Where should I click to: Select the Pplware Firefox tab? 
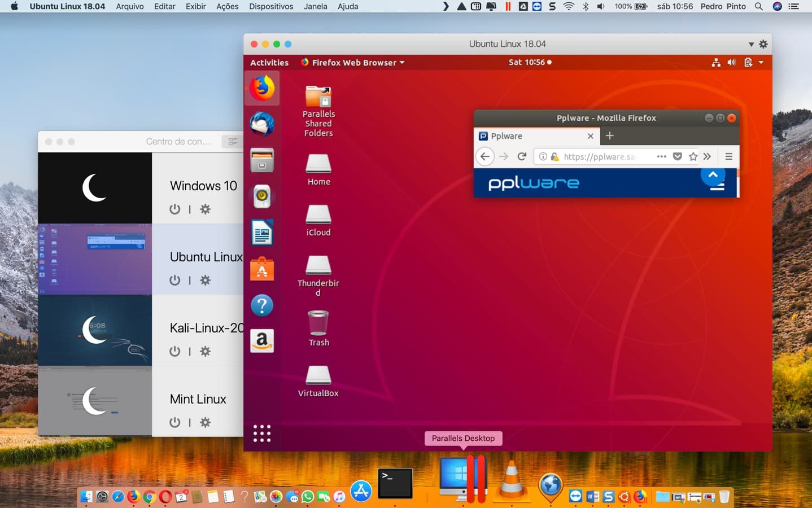pyautogui.click(x=536, y=136)
